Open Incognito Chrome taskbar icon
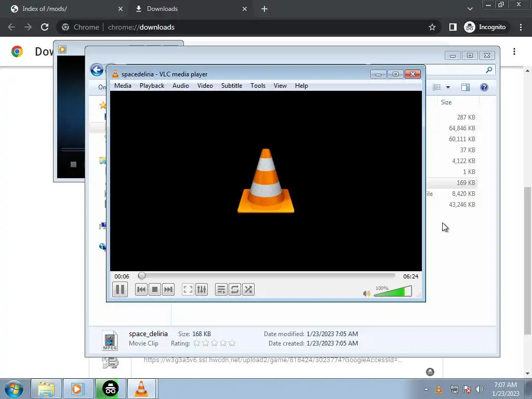Viewport: 532px width, 399px height. (111, 389)
